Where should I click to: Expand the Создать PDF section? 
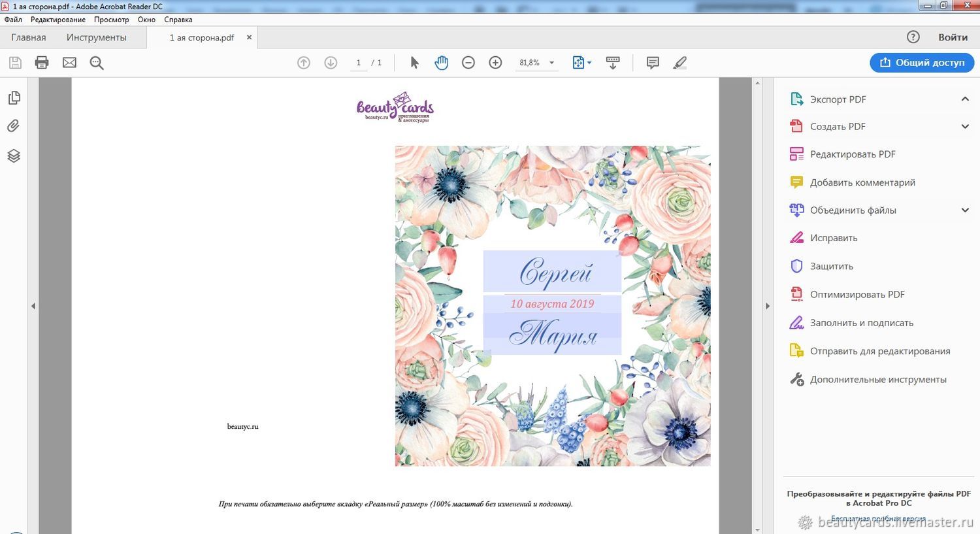[965, 127]
